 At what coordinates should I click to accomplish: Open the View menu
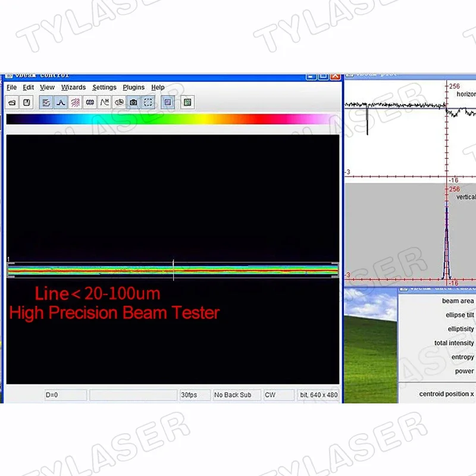point(47,87)
